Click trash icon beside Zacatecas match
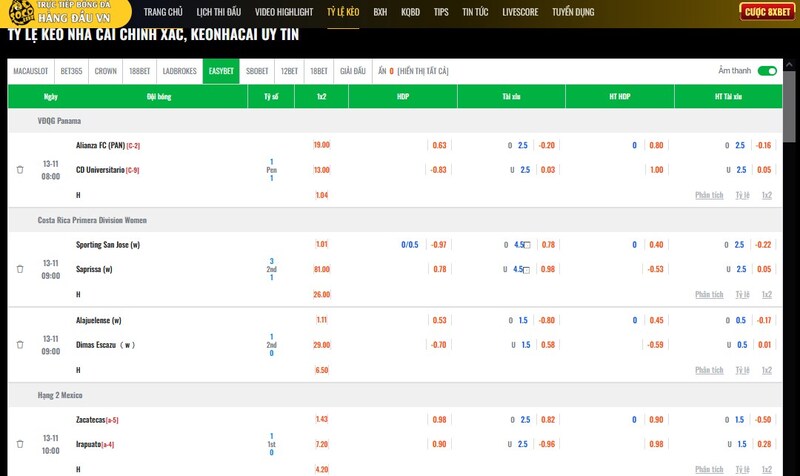800x476 pixels. click(20, 444)
